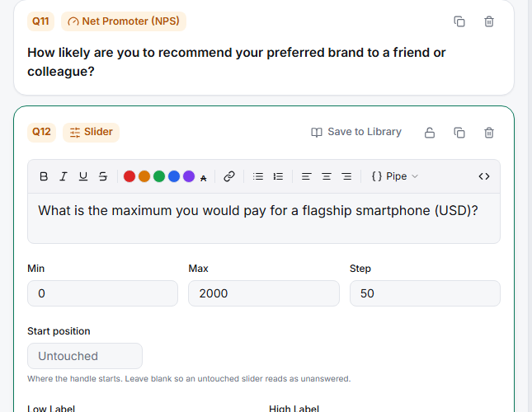Clear text color with the strikethrough A icon
The image size is (532, 412).
click(204, 178)
